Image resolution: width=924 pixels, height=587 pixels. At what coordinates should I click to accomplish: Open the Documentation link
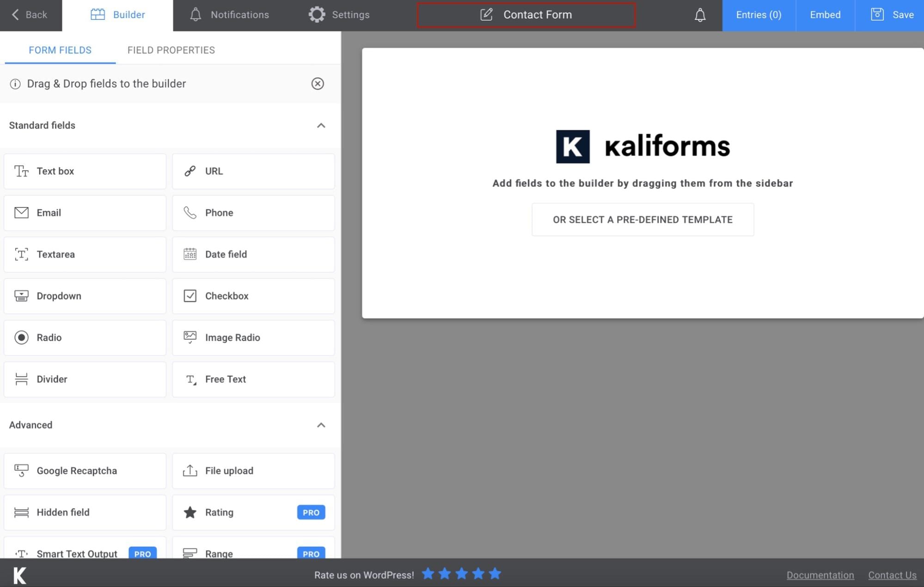tap(820, 575)
